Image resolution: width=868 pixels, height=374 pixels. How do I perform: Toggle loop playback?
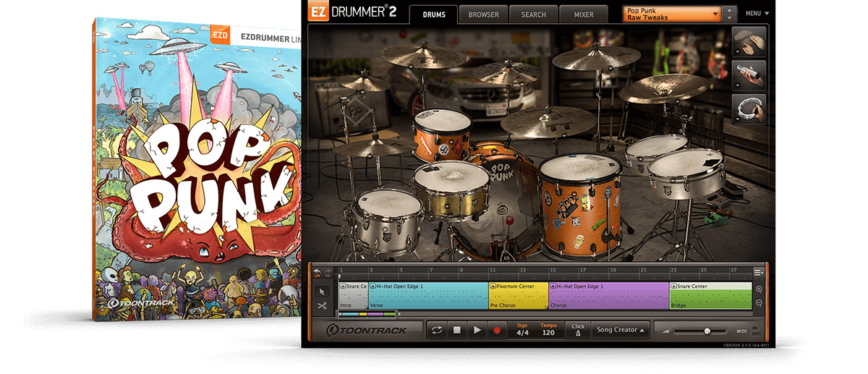click(x=437, y=330)
